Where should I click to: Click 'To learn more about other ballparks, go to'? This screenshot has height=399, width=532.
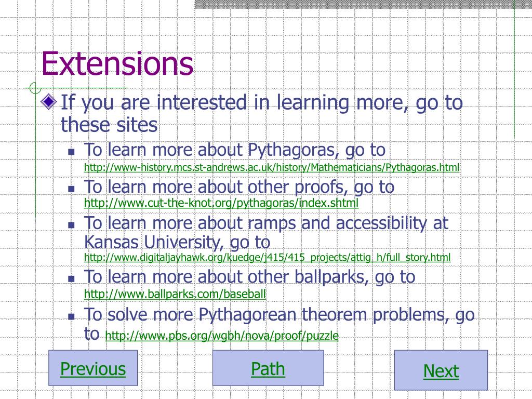[250, 276]
